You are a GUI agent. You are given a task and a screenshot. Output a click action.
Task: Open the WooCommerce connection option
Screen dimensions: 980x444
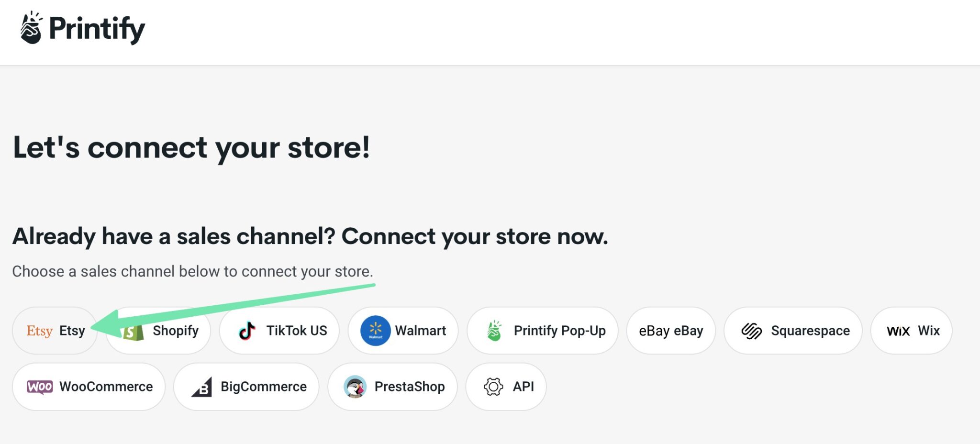coord(89,387)
